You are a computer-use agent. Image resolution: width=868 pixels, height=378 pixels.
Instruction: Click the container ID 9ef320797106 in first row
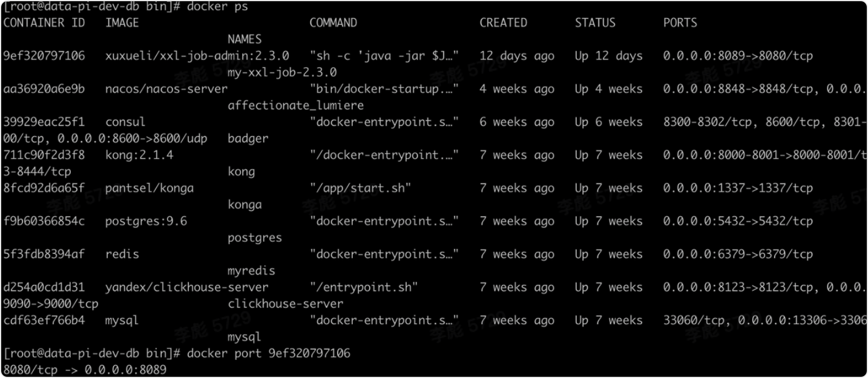(44, 56)
